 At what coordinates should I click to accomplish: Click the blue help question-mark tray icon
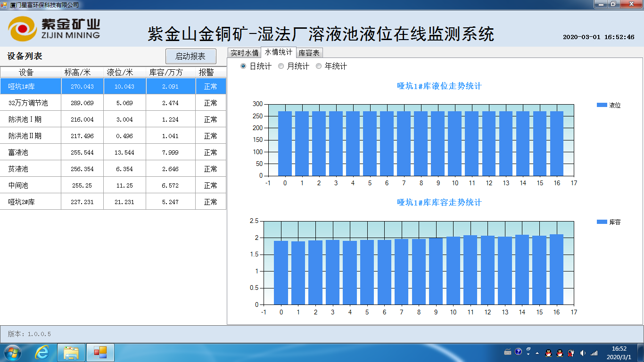click(x=518, y=352)
